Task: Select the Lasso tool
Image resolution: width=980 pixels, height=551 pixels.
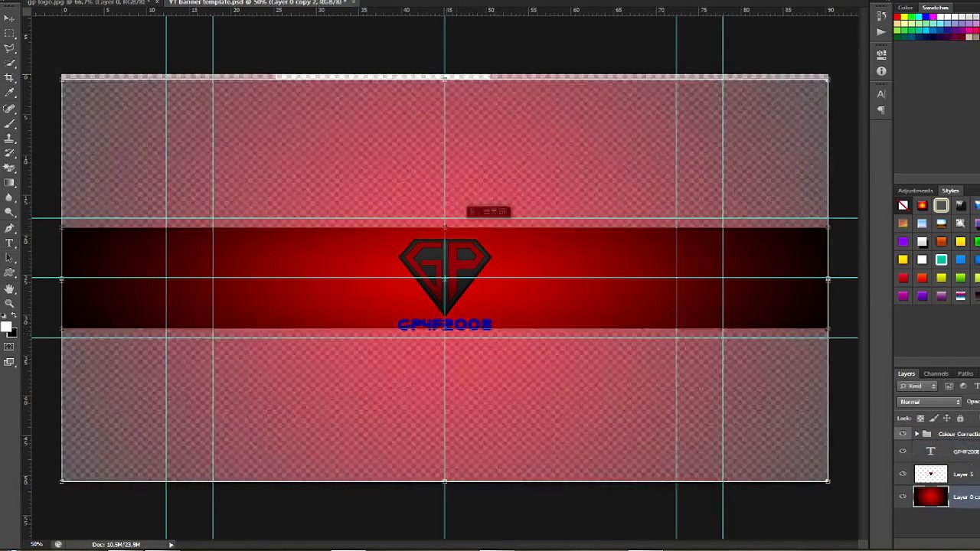Action: click(x=9, y=48)
